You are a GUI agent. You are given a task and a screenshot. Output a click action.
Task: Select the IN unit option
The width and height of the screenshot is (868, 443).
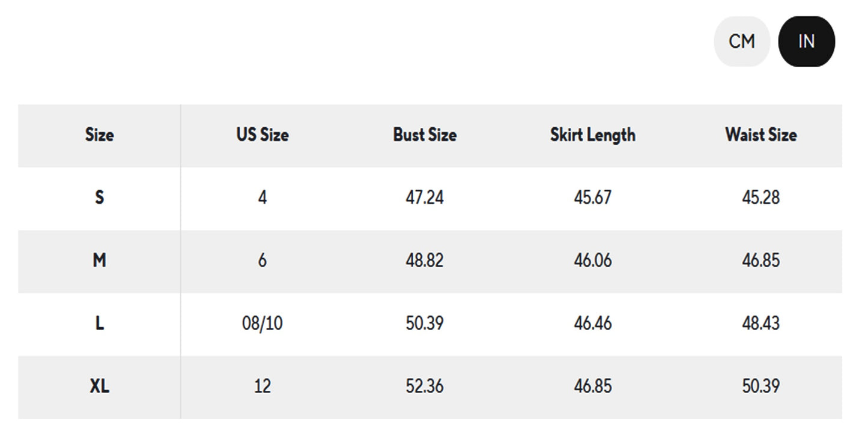pos(806,41)
